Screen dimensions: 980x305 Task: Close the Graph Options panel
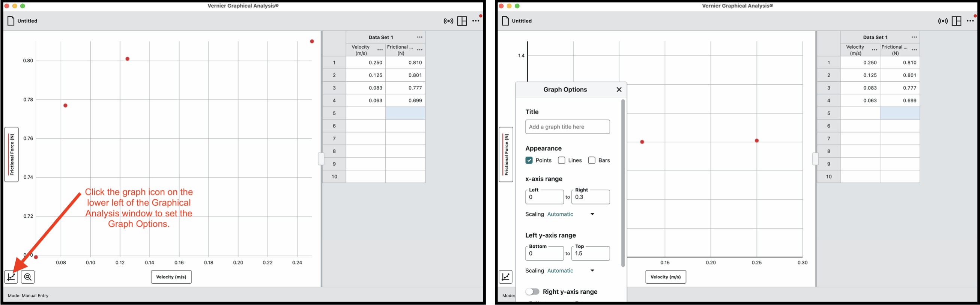(619, 90)
